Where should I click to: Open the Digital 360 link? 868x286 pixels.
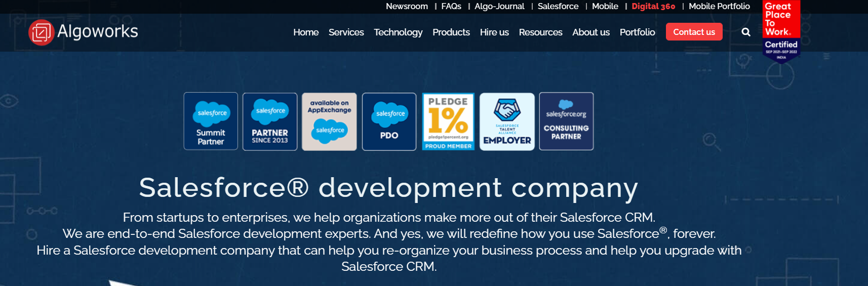[653, 6]
